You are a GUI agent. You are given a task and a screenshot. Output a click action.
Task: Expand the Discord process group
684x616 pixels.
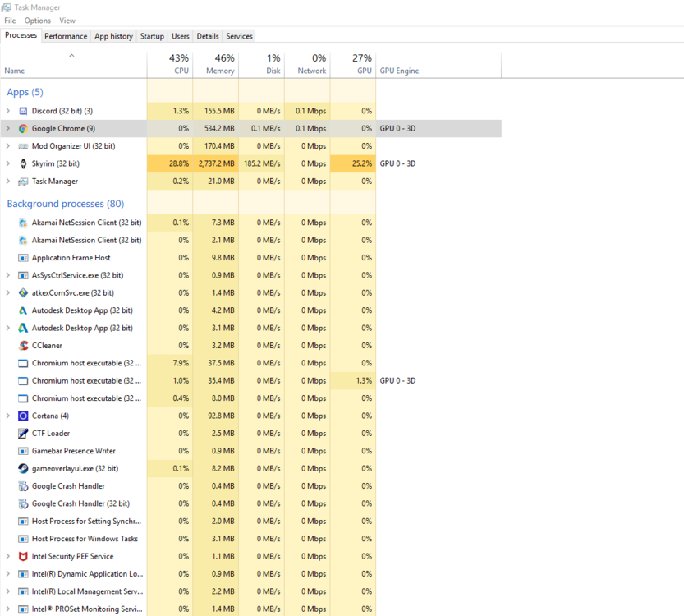click(8, 111)
